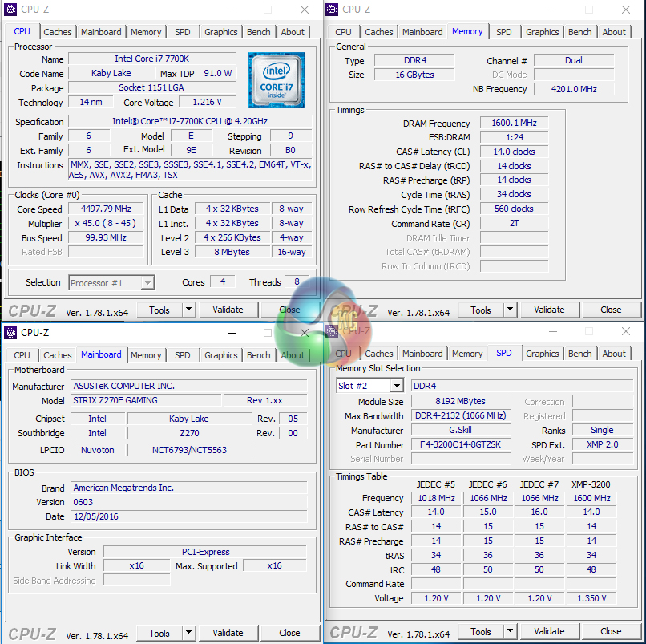Click the BIOS Version field showing 0603
Image resolution: width=646 pixels, height=644 pixels.
click(188, 502)
